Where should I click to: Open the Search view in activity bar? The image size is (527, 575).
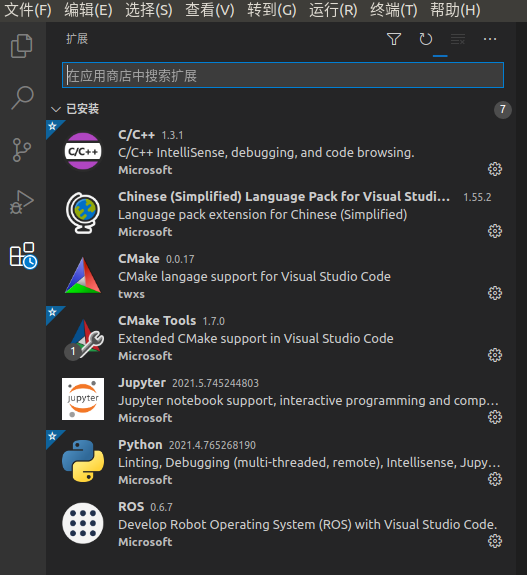point(22,98)
